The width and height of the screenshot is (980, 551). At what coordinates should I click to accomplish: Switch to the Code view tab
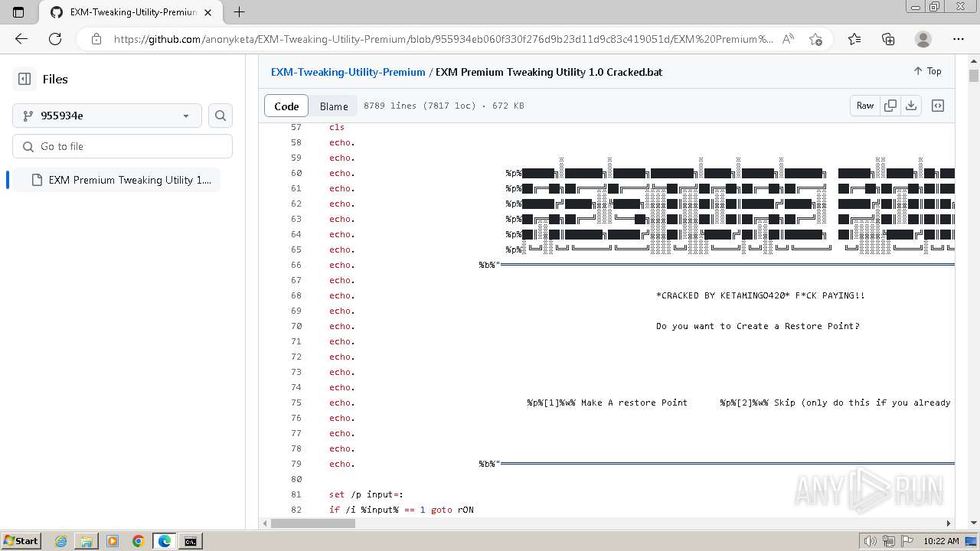coord(286,106)
